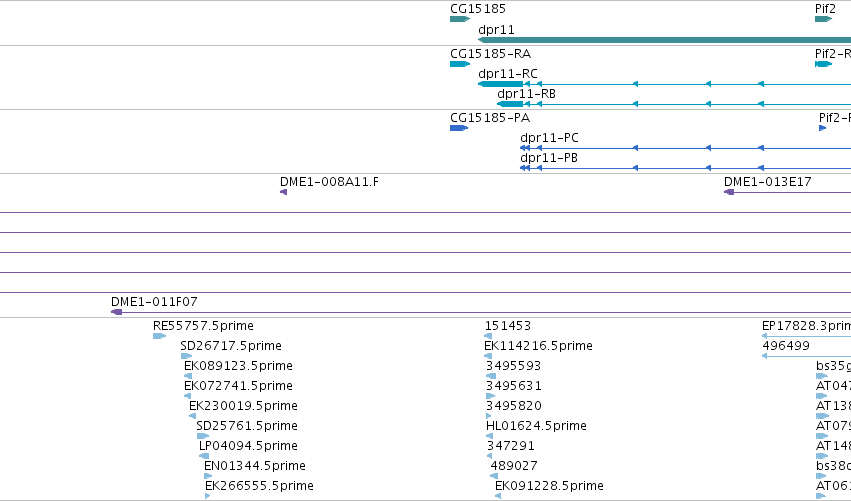Click the DME1-011F07 purple arrow glyph
Image resolution: width=851 pixels, height=501 pixels.
coord(116,312)
